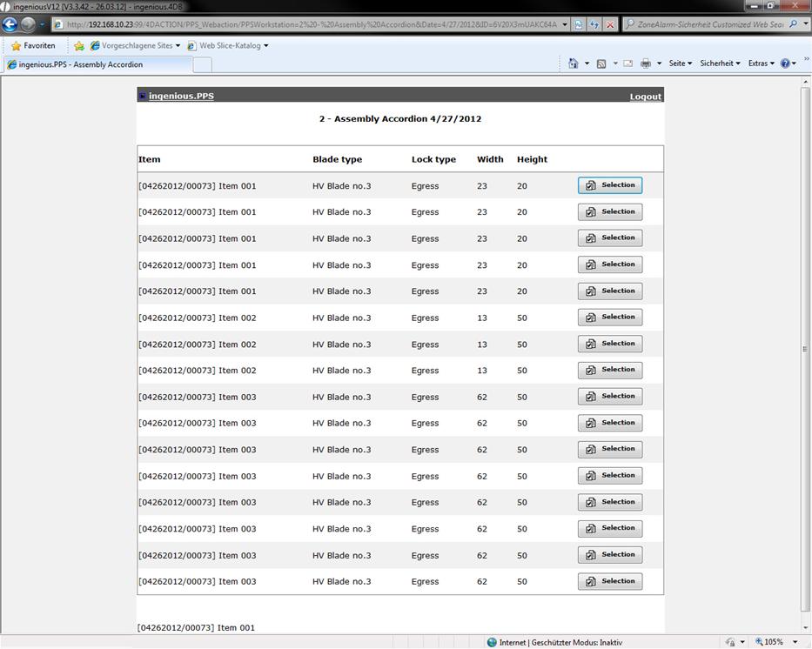The height and width of the screenshot is (649, 812).
Task: Click the Read mail envelope icon
Action: pyautogui.click(x=627, y=64)
